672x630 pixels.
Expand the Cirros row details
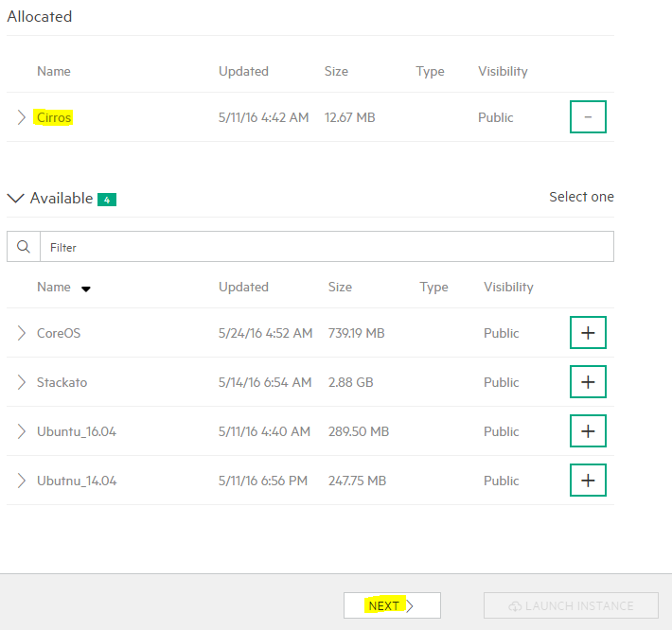click(22, 117)
